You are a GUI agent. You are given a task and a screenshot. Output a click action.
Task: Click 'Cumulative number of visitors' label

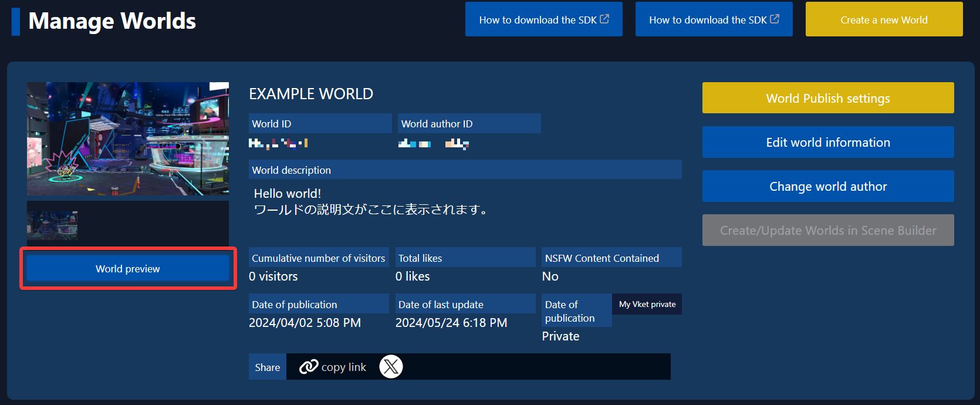319,258
